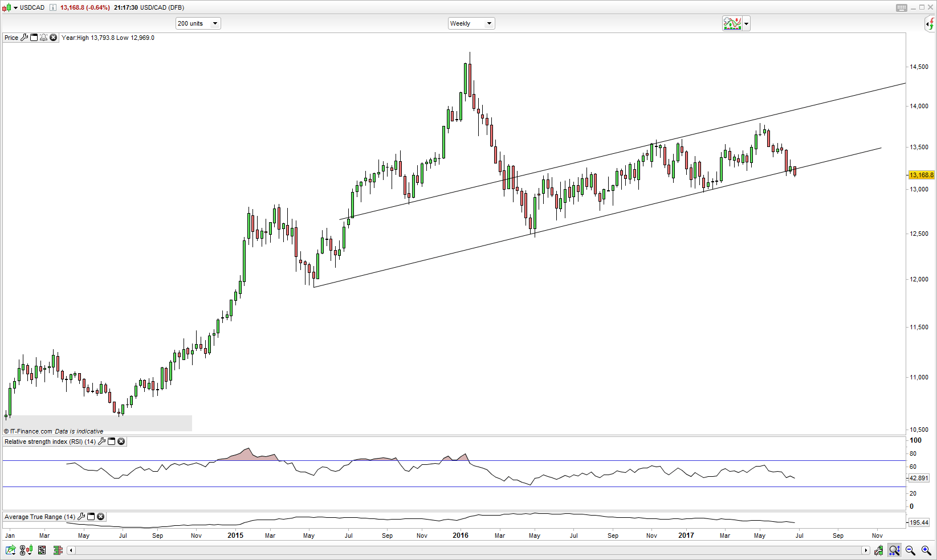Open the USDCAD instrument info icon
Image resolution: width=937 pixels, height=560 pixels.
(53, 7)
